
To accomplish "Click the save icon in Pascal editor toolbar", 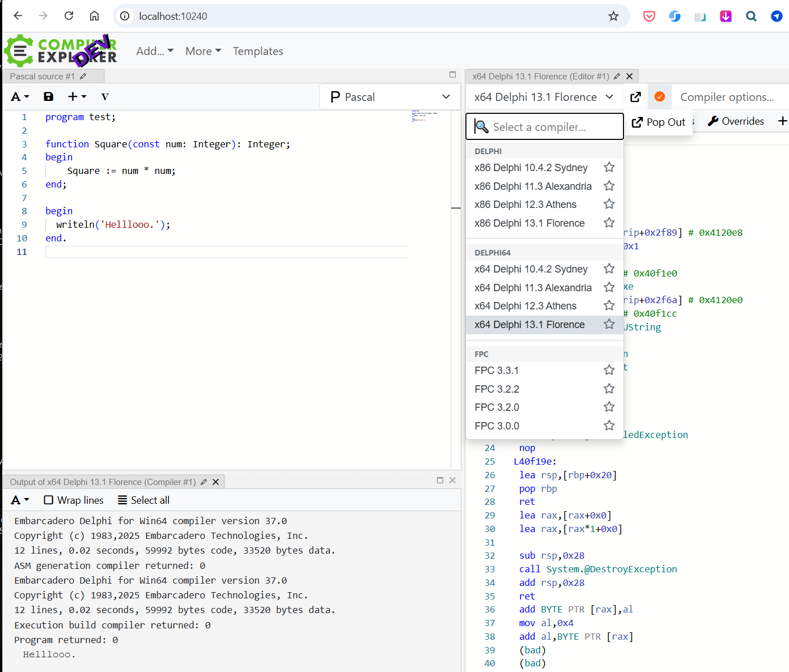I will click(49, 97).
